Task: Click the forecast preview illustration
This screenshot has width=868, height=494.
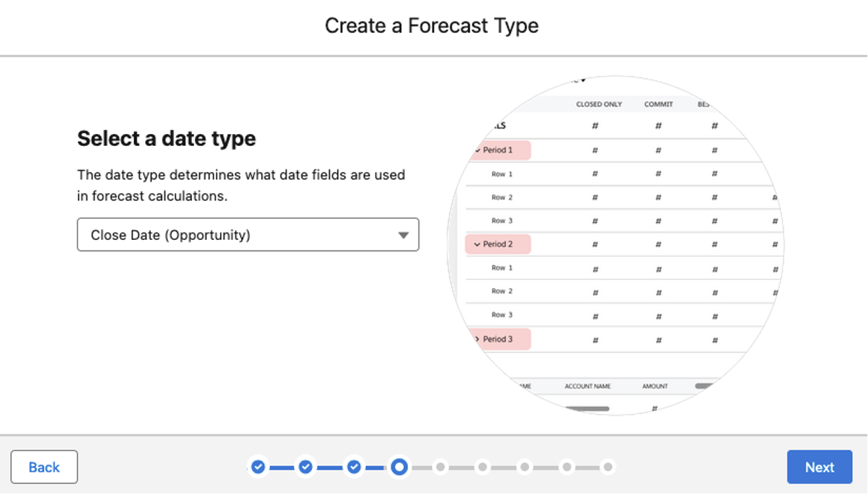Action: pos(616,245)
